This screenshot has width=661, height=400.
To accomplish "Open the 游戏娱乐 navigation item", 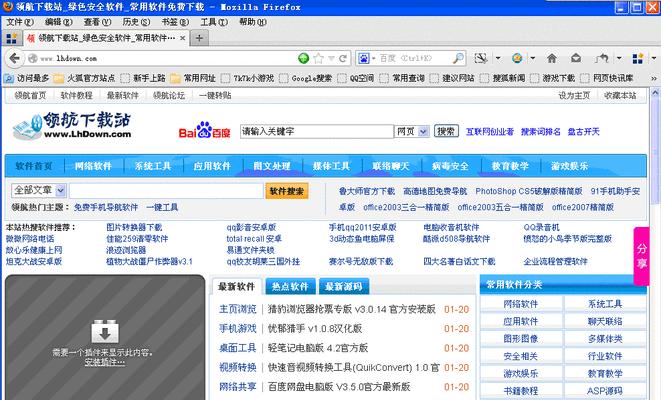I will pyautogui.click(x=570, y=166).
